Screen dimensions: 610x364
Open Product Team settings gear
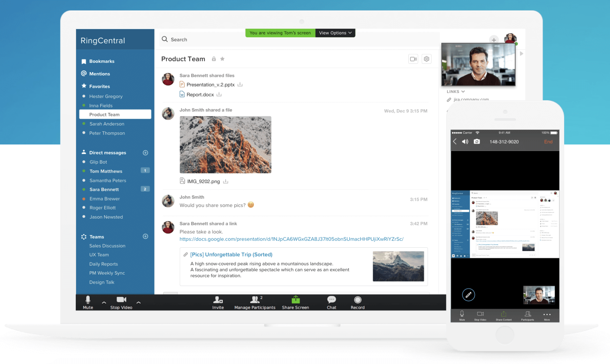pyautogui.click(x=426, y=59)
